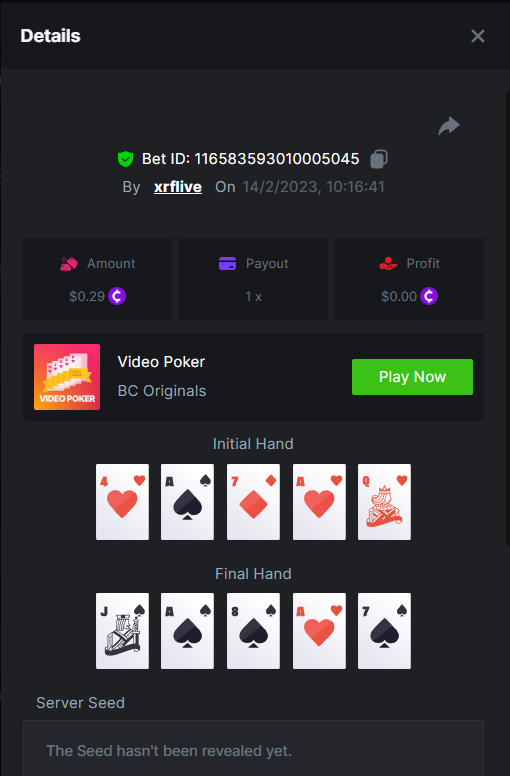Close the Details dialog
Screen dimensions: 510x776
tap(478, 36)
